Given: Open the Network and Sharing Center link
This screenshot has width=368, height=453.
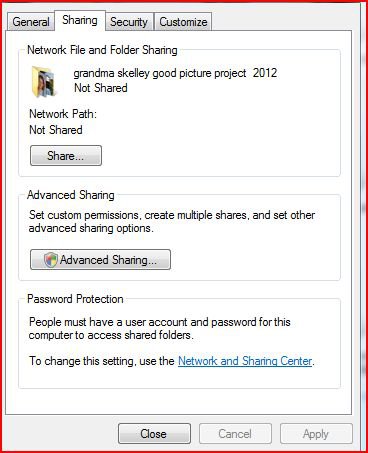Looking at the screenshot, I should (x=245, y=361).
